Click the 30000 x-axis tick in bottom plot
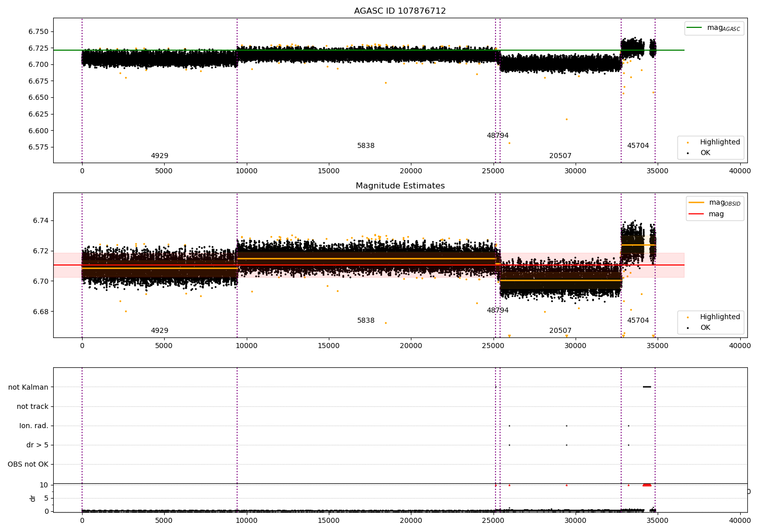 point(576,520)
